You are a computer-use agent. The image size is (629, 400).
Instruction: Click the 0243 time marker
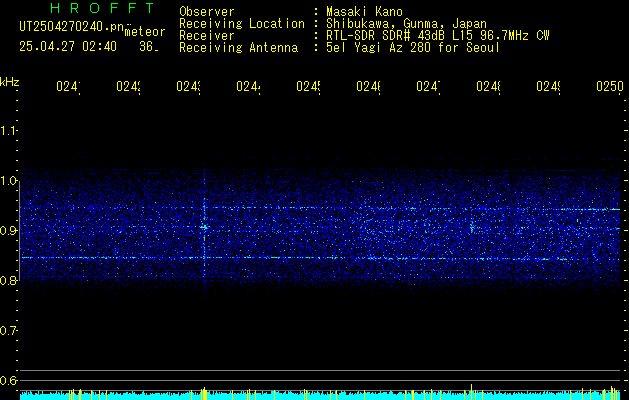coord(189,87)
